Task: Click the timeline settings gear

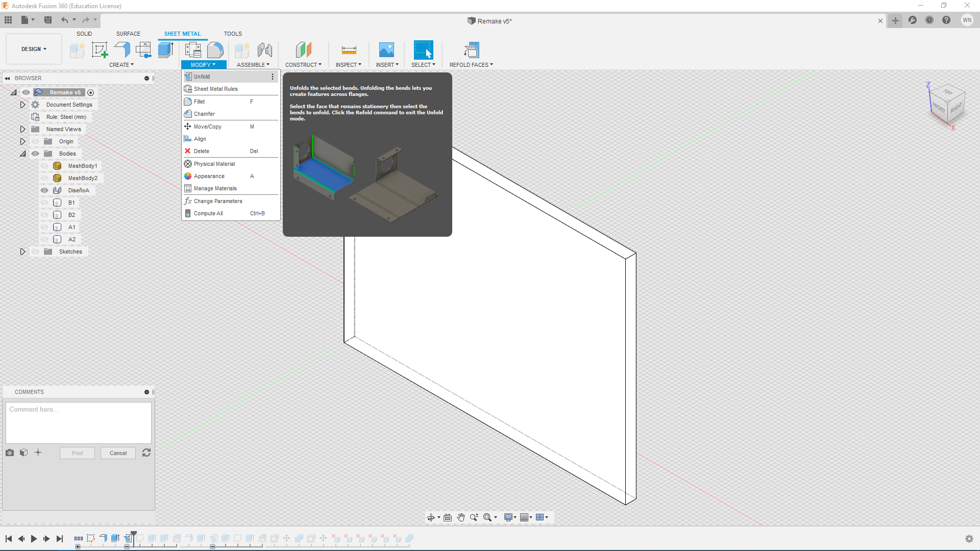Action: [969, 539]
